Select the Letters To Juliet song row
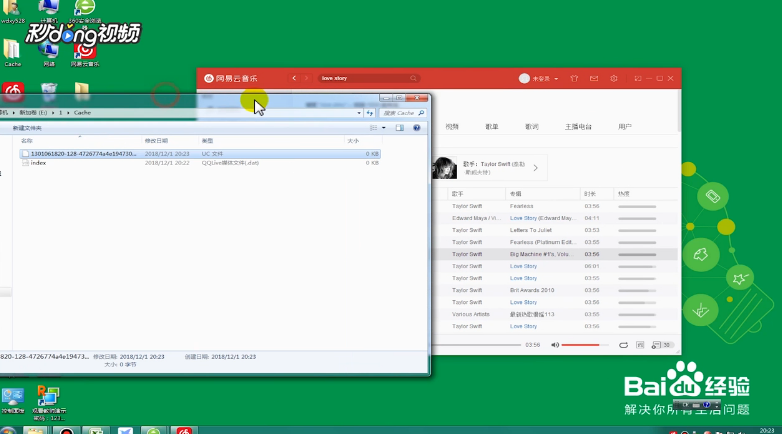This screenshot has width=782, height=434. (555, 230)
